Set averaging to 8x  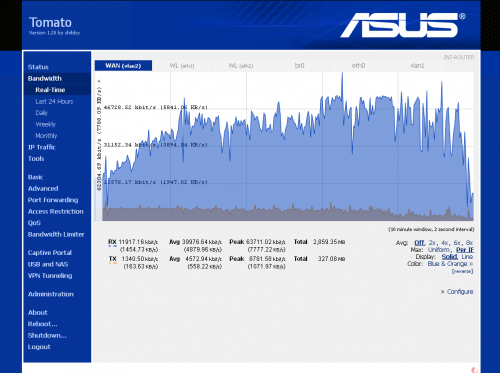point(469,243)
